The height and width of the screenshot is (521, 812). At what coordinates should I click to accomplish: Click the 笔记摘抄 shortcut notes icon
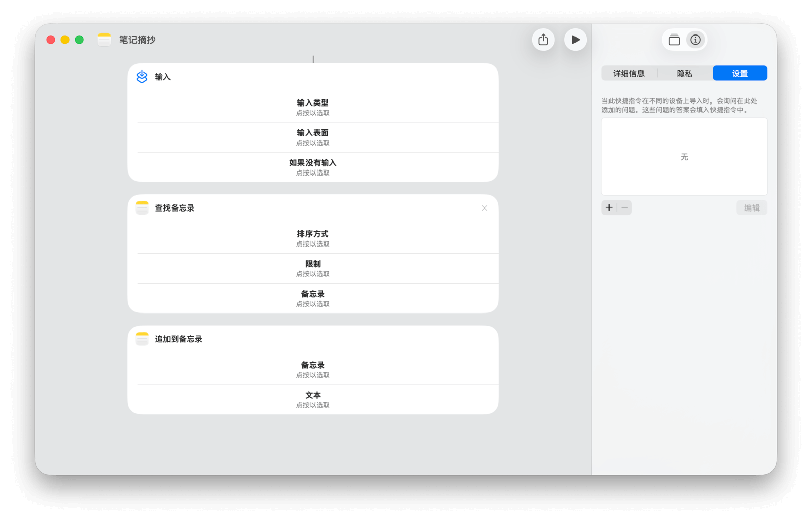click(x=104, y=40)
